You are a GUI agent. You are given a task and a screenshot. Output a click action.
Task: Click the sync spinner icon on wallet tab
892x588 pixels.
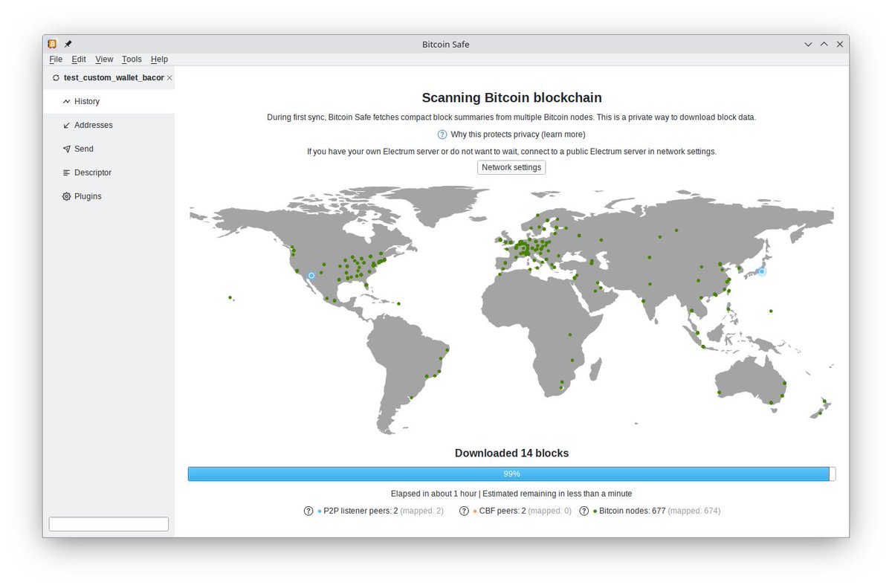(x=56, y=77)
